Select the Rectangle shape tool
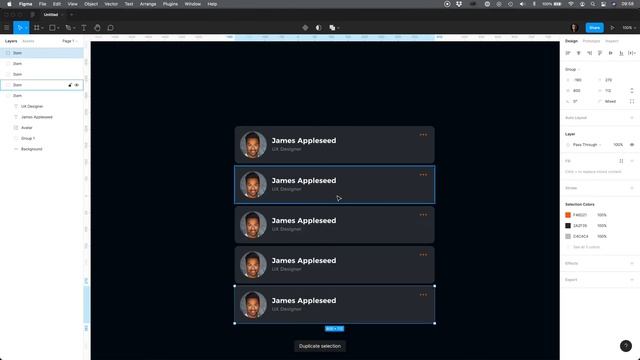This screenshot has width=640, height=360. point(52,28)
